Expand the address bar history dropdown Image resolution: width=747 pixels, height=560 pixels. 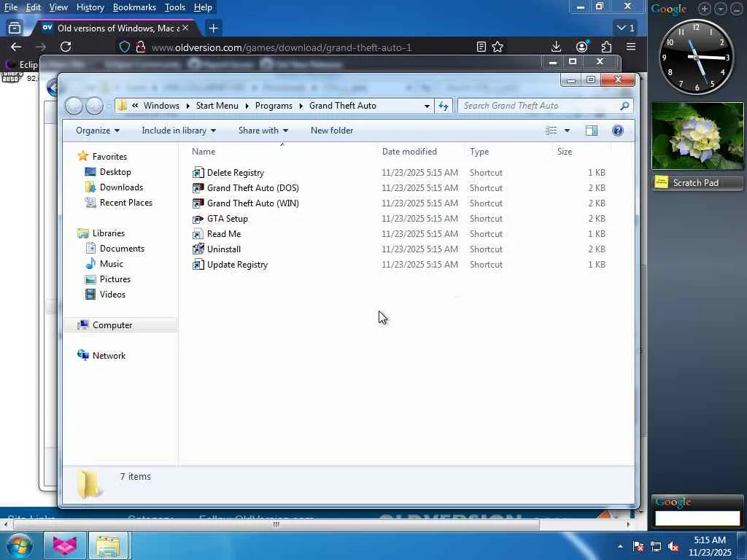coord(427,106)
